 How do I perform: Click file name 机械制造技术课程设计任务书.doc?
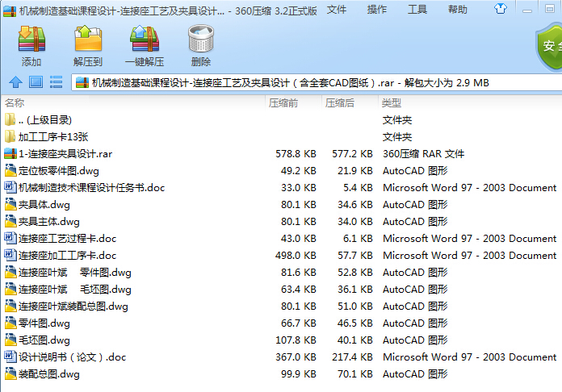tap(91, 188)
